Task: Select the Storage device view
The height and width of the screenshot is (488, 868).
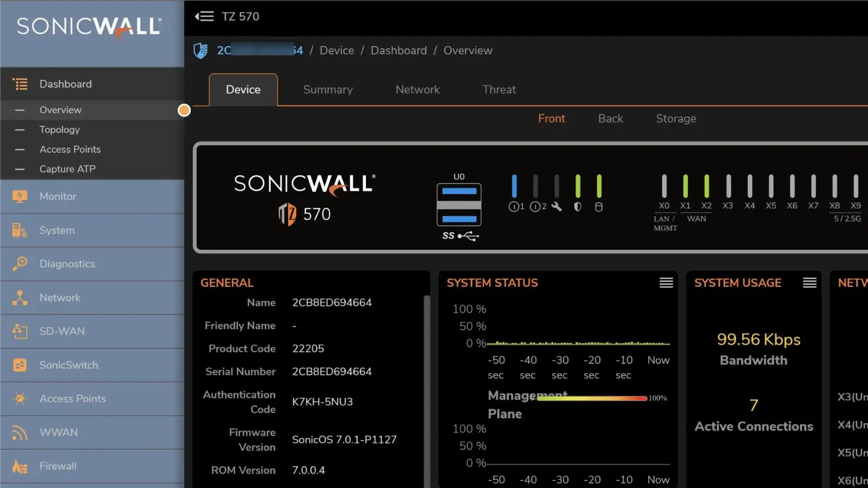Action: coord(676,118)
